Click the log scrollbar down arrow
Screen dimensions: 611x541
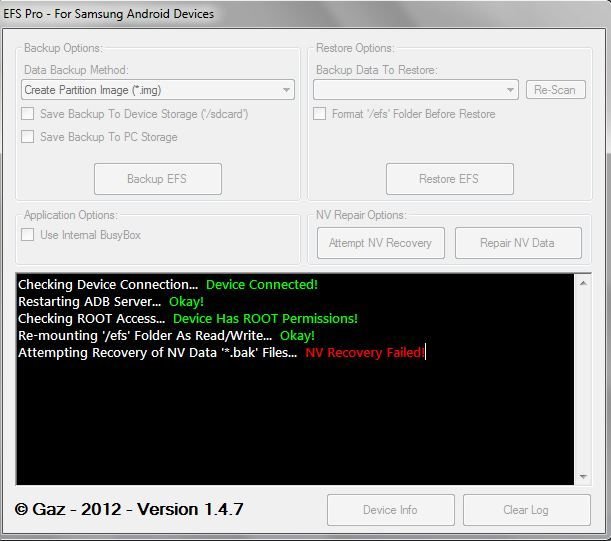[583, 476]
